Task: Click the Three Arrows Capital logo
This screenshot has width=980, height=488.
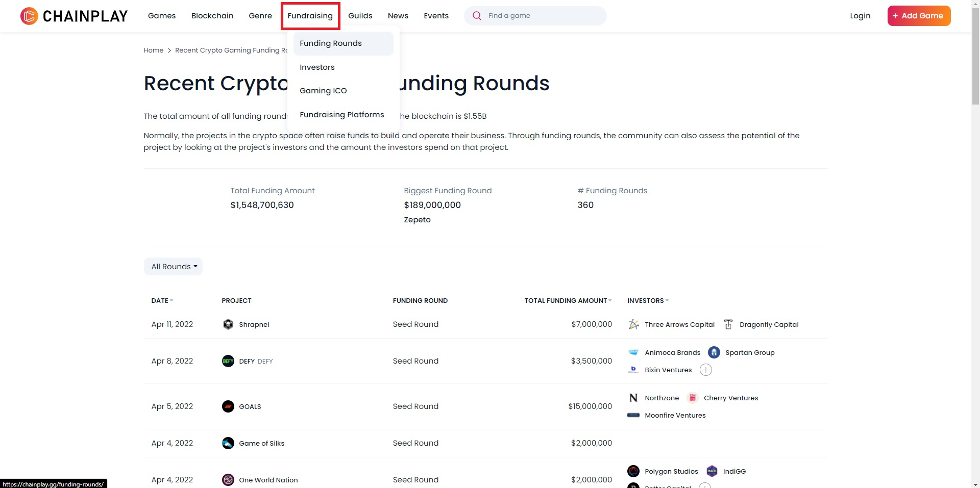Action: pos(633,324)
